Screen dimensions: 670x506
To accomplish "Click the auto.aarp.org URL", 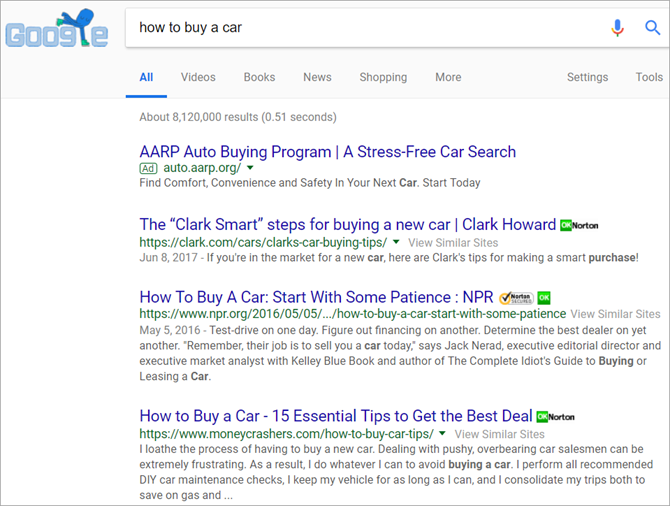I will coord(202,168).
